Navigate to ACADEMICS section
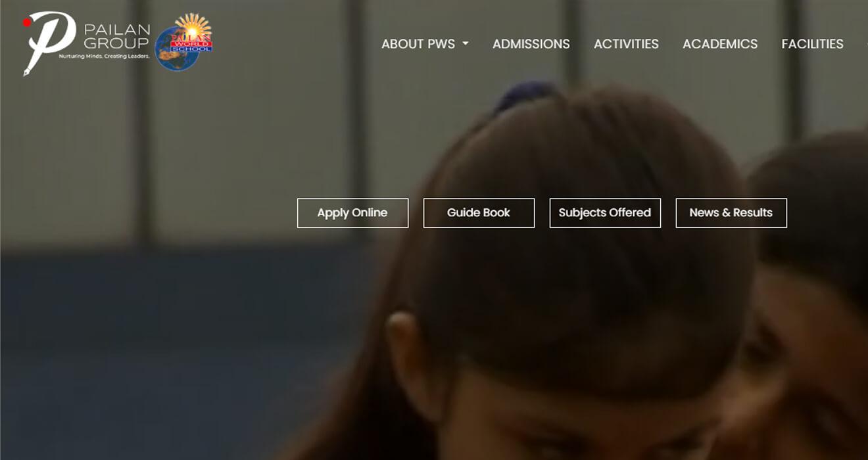The image size is (868, 460). click(x=720, y=44)
